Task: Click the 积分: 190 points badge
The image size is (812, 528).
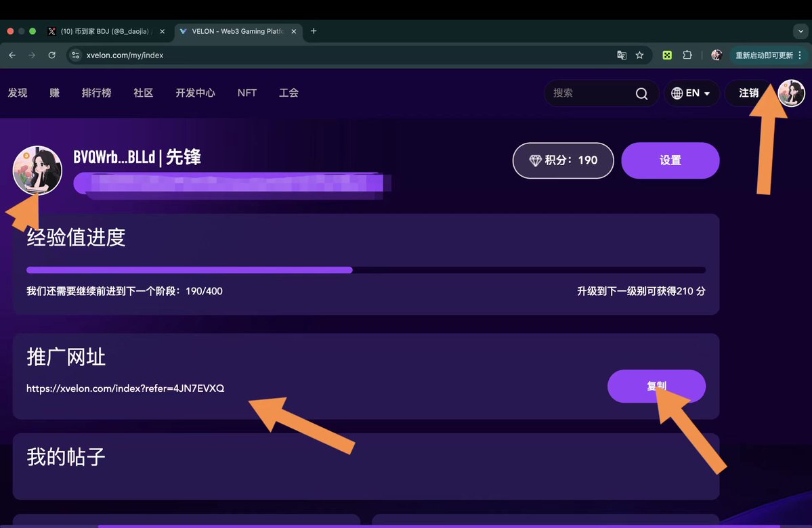Action: (563, 160)
